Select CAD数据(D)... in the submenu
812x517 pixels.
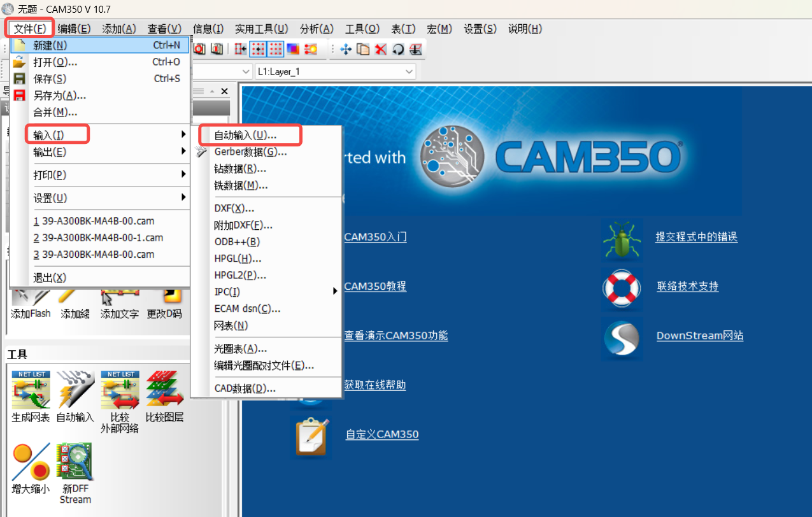(x=266, y=388)
